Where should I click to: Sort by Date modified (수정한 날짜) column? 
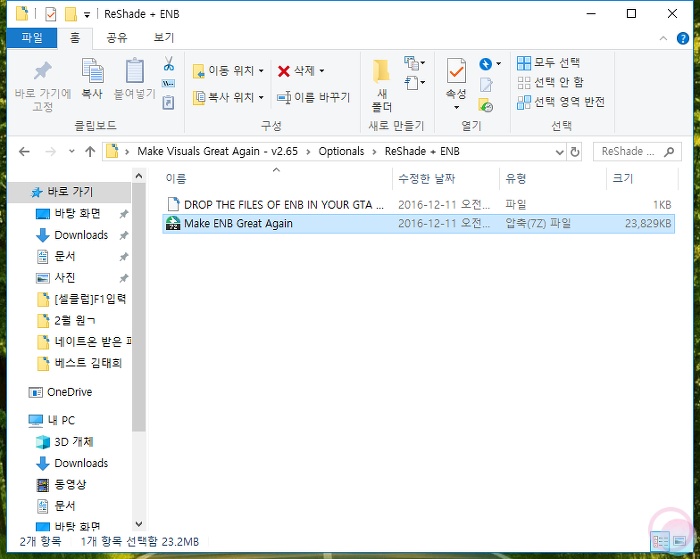pyautogui.click(x=446, y=179)
